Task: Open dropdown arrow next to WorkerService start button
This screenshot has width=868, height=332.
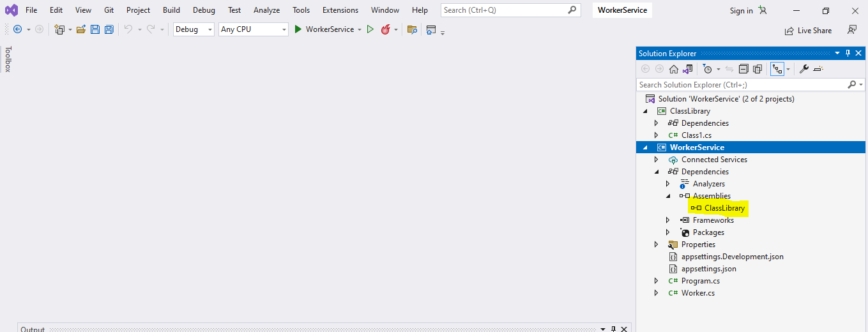Action: coord(360,29)
